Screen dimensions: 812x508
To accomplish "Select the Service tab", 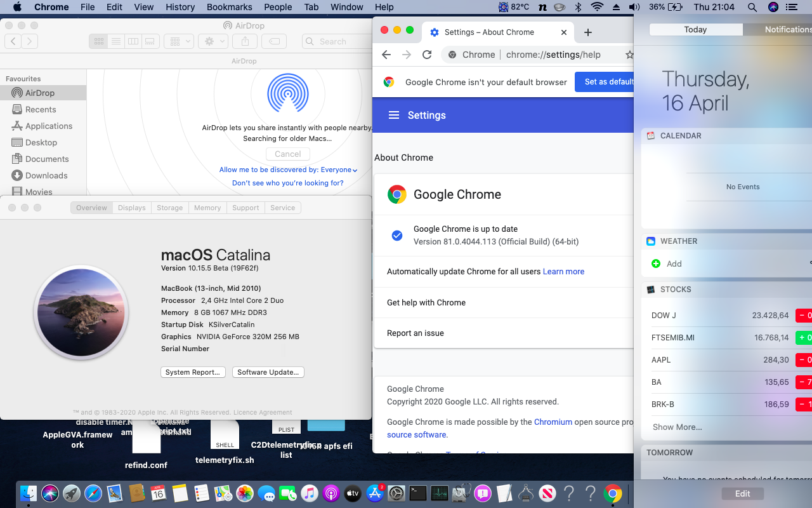I will [x=283, y=208].
